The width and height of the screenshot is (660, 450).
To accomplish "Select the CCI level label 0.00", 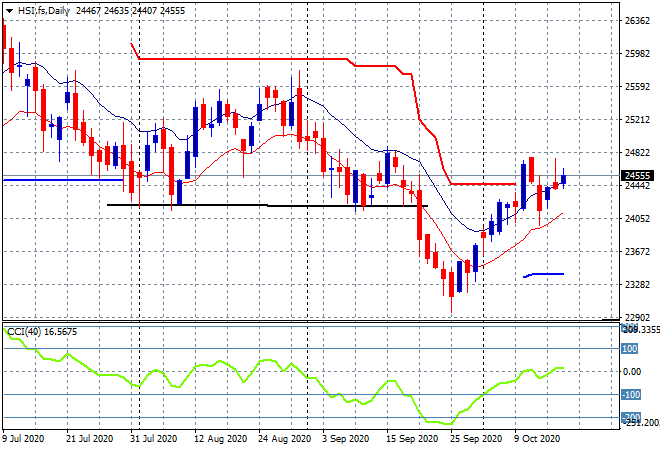I will [632, 372].
